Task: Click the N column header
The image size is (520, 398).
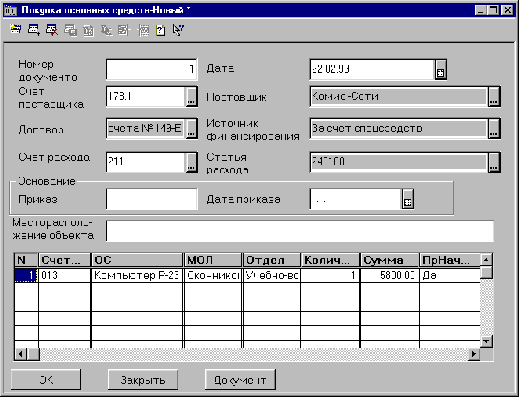Action: pos(26,260)
